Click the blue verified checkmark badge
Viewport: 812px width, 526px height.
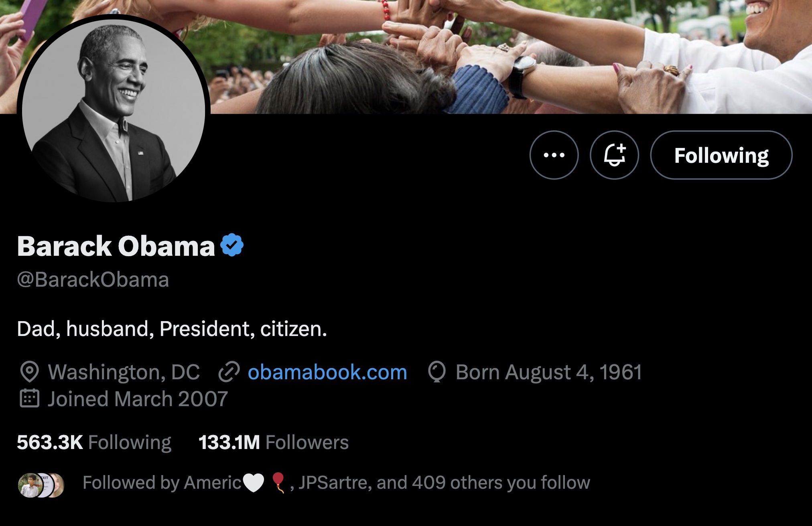click(x=232, y=245)
